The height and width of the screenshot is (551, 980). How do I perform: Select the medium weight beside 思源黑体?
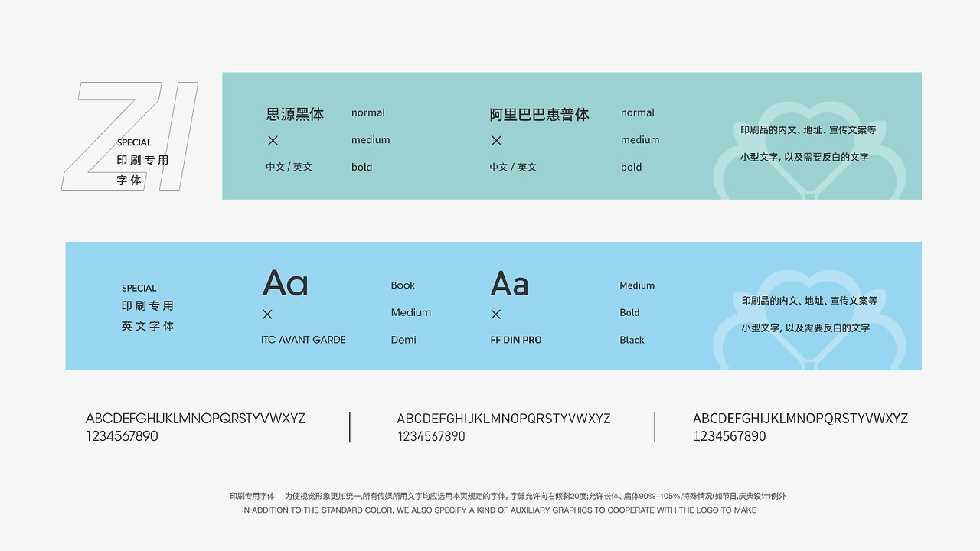(x=371, y=139)
